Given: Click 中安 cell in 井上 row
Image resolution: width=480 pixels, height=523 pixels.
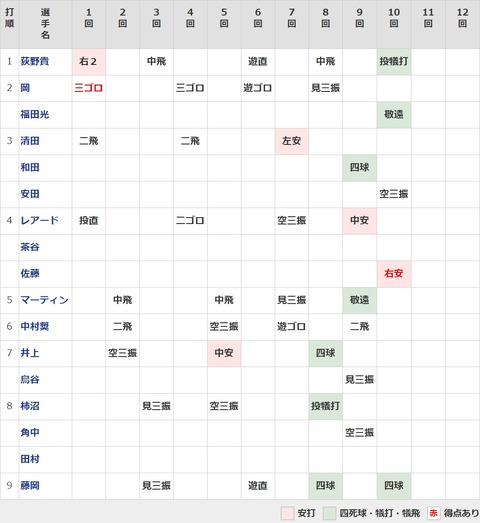Looking at the screenshot, I should click(224, 353).
